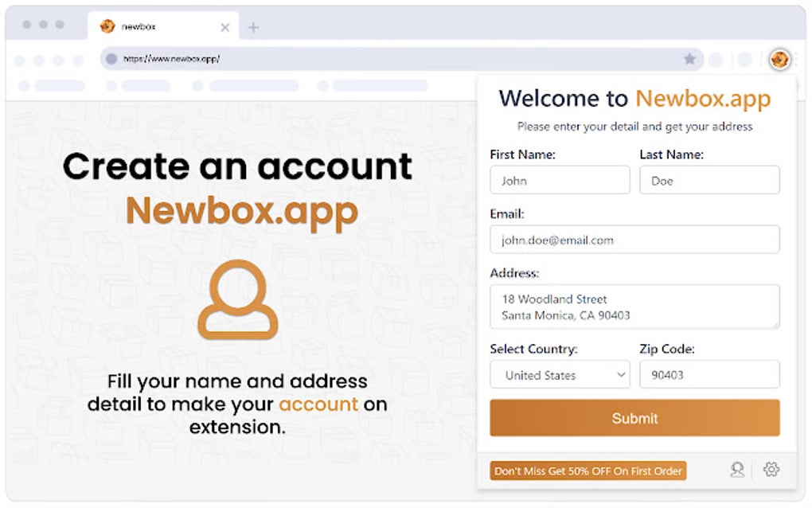This screenshot has width=812, height=508.
Task: Click the bookmark star in the address bar
Action: pyautogui.click(x=690, y=59)
